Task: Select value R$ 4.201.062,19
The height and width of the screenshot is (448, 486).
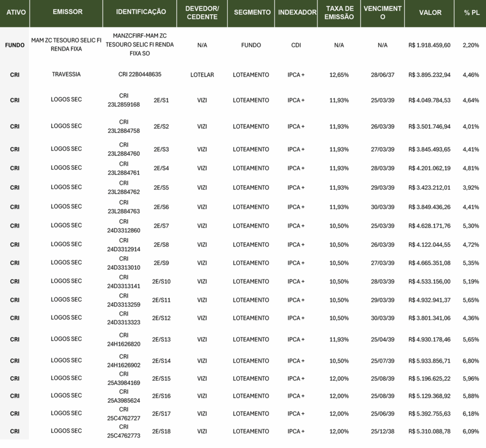Action: pos(429,168)
